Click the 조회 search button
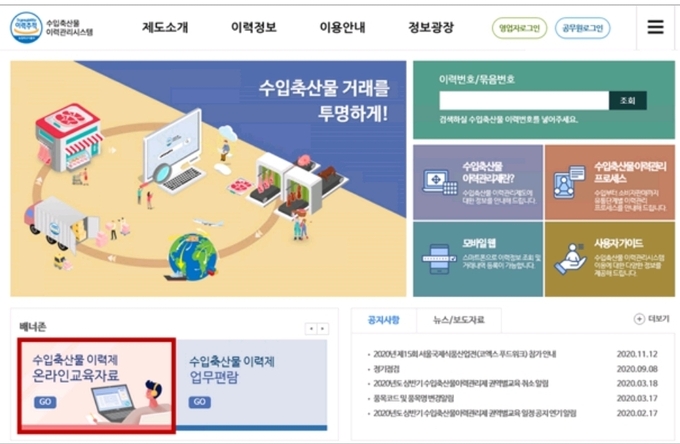The image size is (680, 444). click(628, 101)
